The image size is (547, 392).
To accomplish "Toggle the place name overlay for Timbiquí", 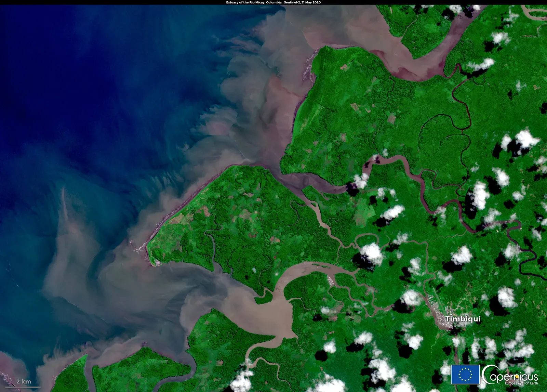I will coord(464,318).
